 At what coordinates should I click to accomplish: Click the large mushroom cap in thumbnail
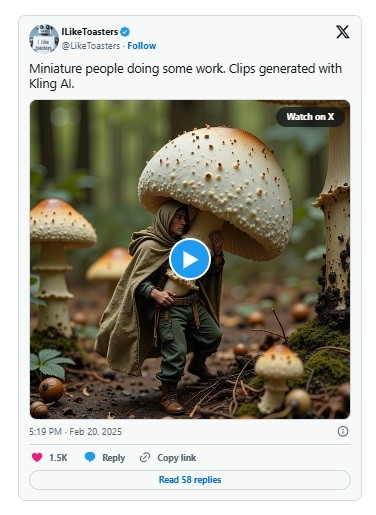coord(216,187)
